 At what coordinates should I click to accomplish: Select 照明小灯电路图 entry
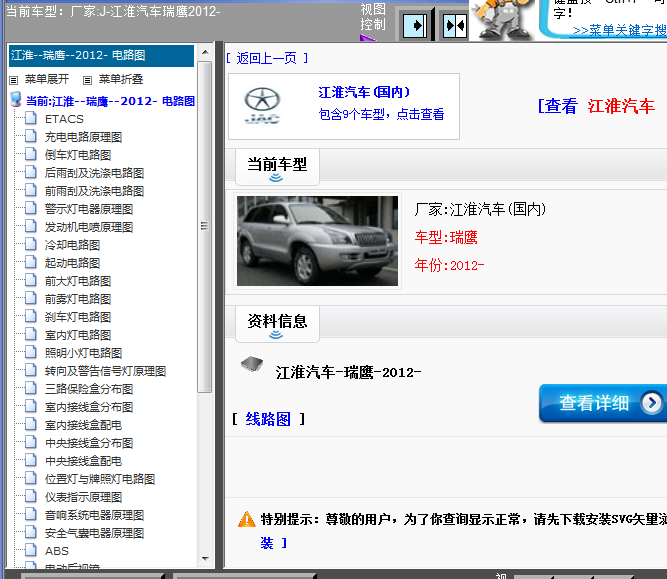pyautogui.click(x=83, y=353)
